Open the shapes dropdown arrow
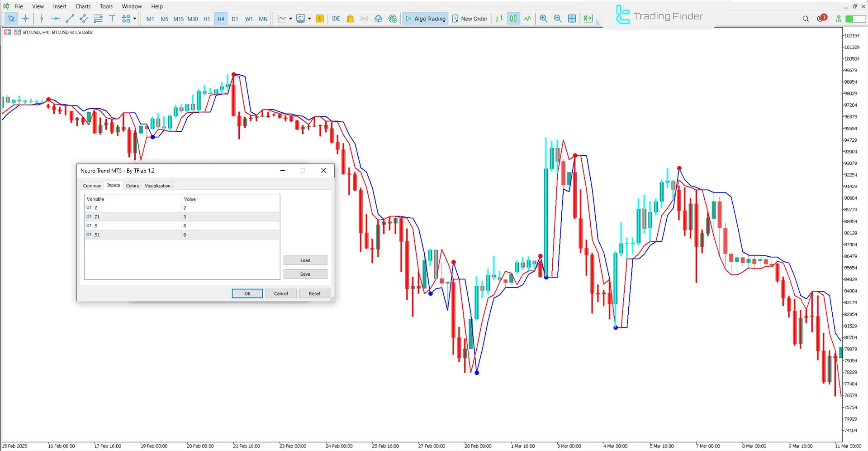Image resolution: width=868 pixels, height=451 pixels. pos(134,19)
